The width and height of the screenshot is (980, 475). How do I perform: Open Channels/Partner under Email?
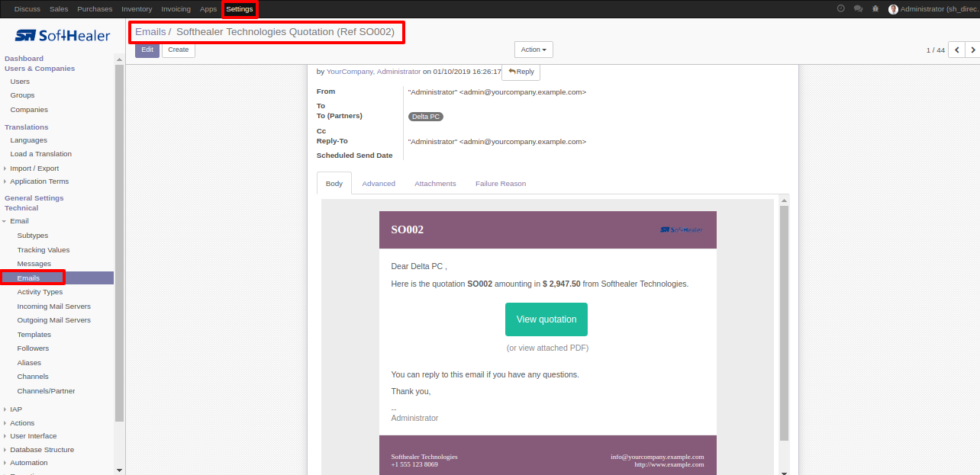47,391
